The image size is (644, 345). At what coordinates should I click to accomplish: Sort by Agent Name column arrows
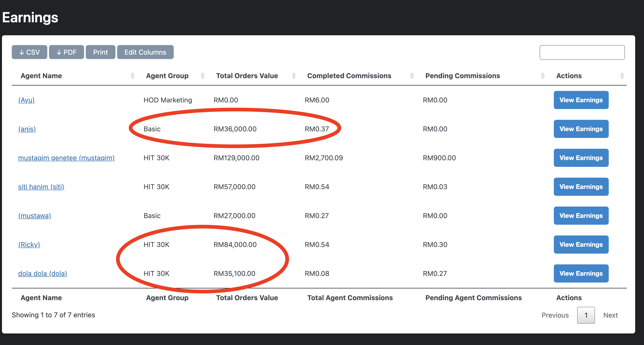click(x=133, y=76)
